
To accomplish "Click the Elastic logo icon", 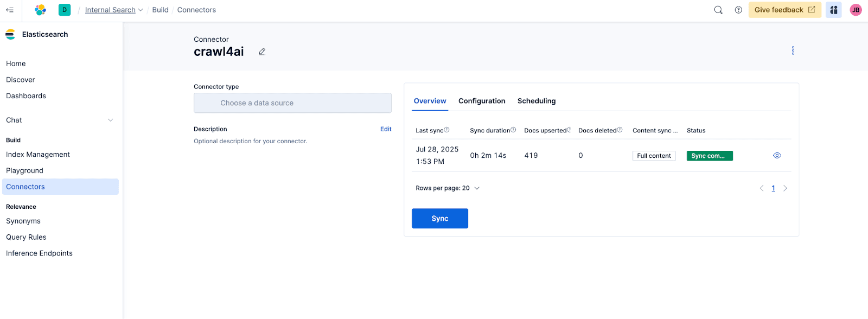I will (x=40, y=10).
